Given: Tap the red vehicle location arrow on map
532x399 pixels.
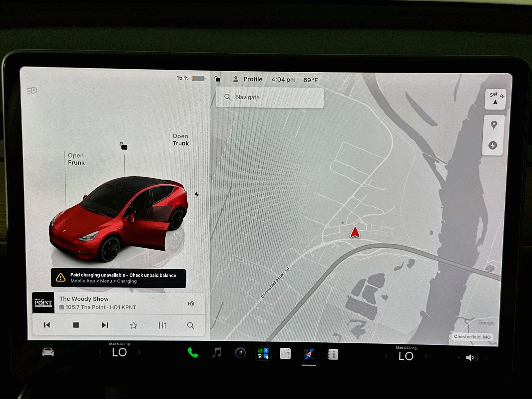Looking at the screenshot, I should (x=355, y=232).
